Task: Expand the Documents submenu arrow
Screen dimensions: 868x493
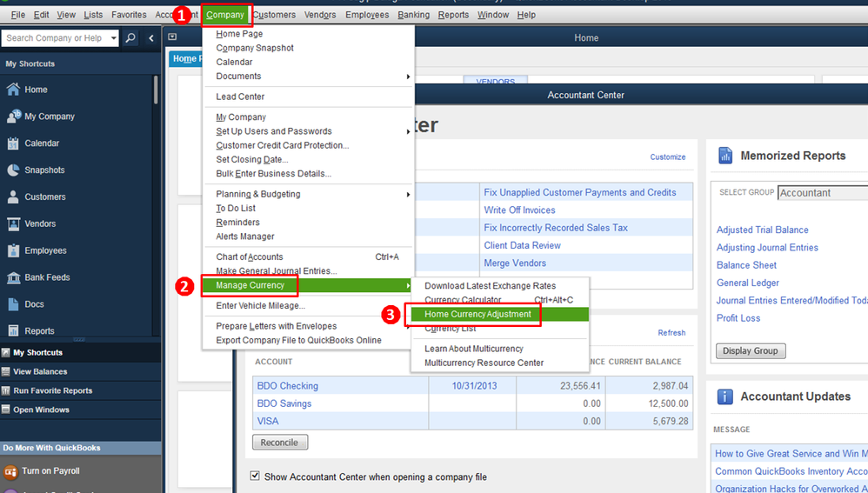Action: (408, 77)
